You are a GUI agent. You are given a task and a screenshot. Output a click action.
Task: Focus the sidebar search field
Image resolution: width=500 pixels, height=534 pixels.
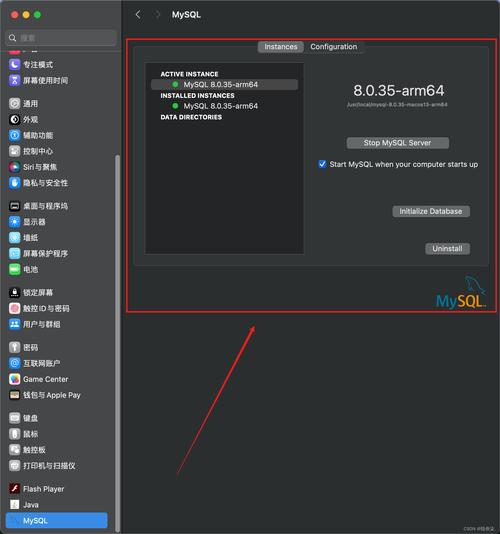point(61,38)
